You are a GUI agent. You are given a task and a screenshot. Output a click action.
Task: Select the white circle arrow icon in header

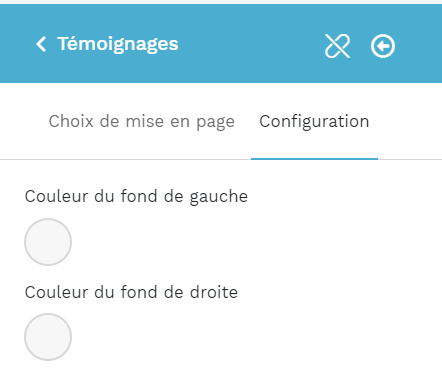[x=383, y=46]
